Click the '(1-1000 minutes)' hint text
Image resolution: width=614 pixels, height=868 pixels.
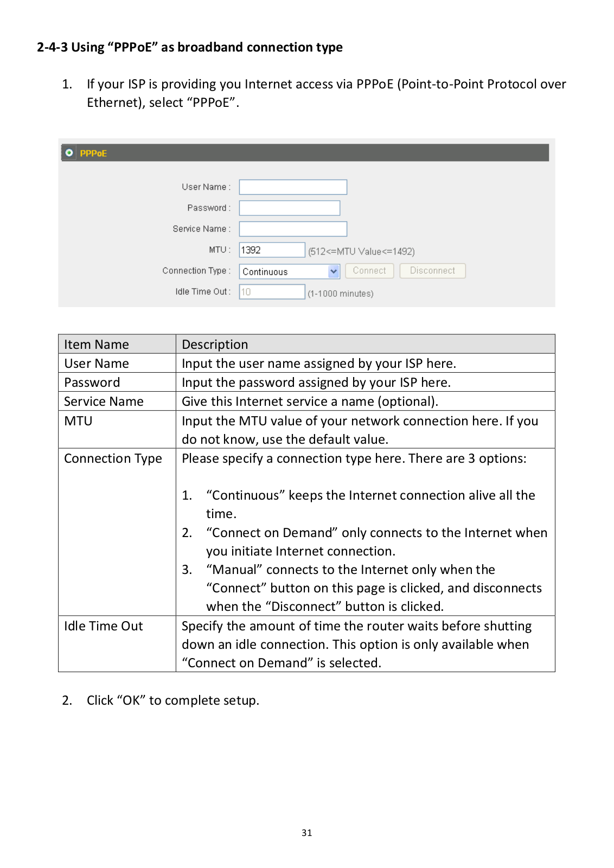tap(341, 293)
